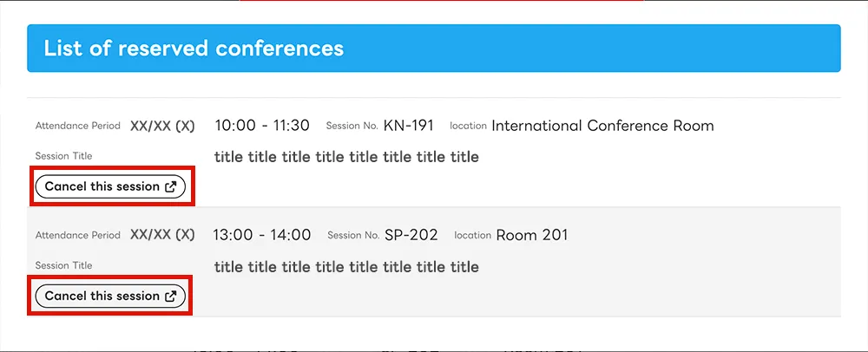Select the 13:00 - 14:00 time slot text

click(262, 235)
